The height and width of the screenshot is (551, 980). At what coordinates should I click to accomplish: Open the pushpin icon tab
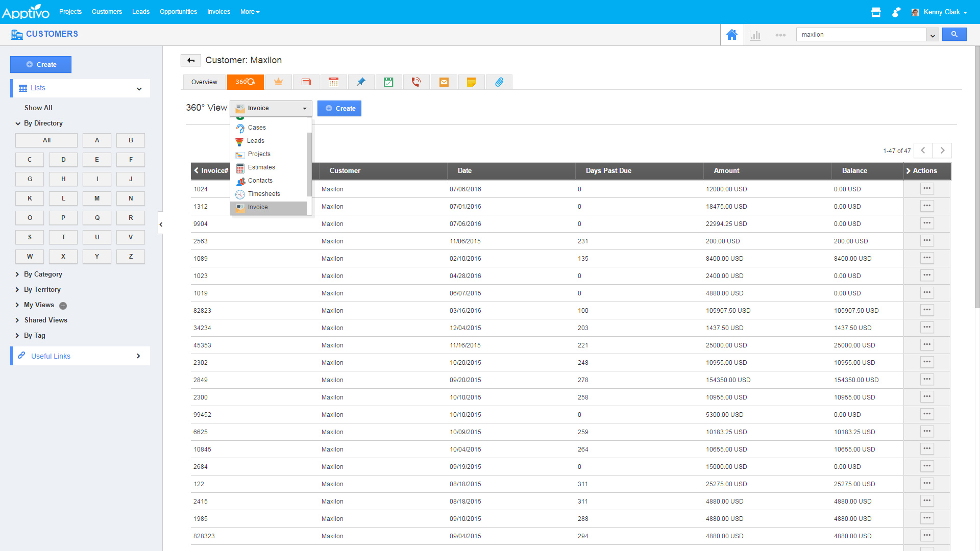[361, 82]
